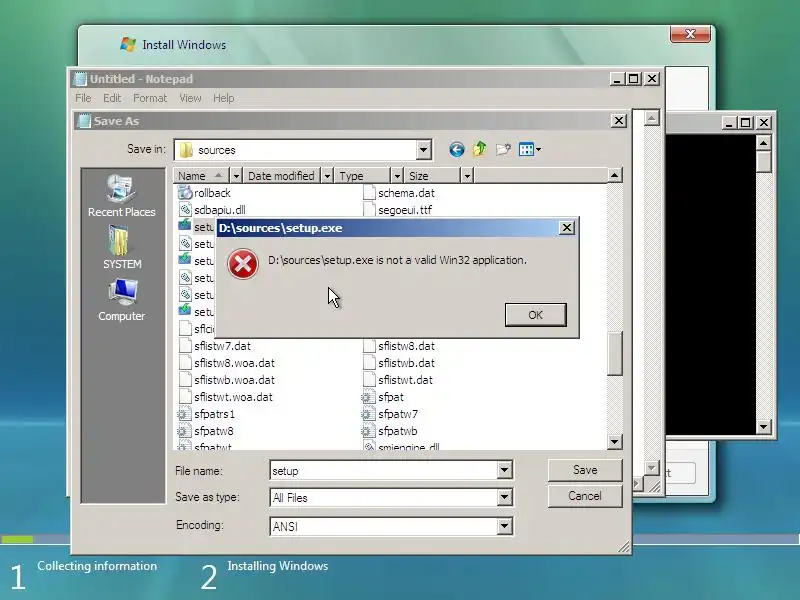Select sflistwt.dat file icon
The image size is (800, 600).
[x=369, y=380]
